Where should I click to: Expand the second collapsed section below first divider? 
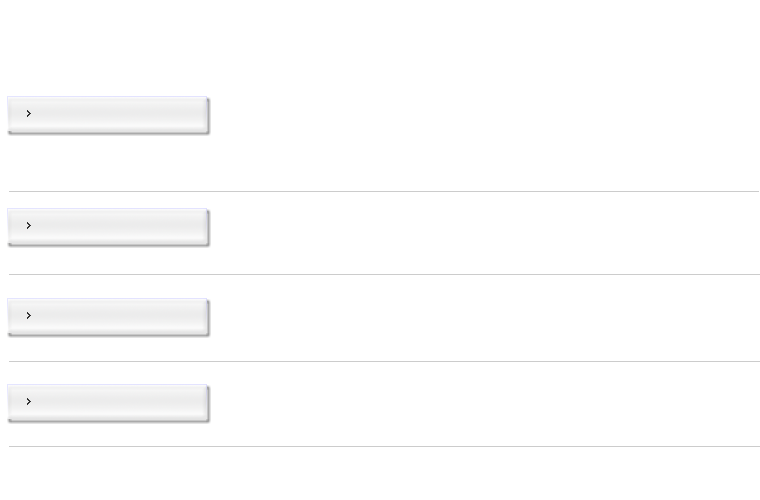point(108,227)
